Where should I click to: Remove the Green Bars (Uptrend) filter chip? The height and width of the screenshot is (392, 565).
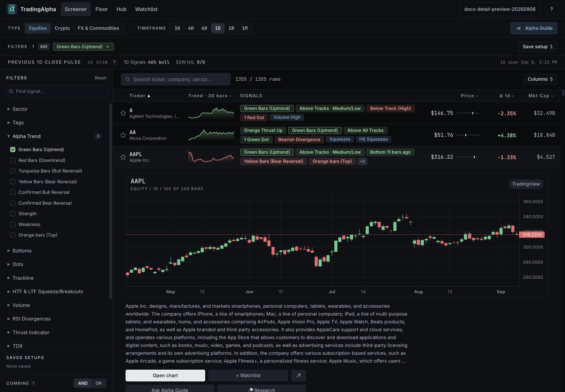coord(108,47)
